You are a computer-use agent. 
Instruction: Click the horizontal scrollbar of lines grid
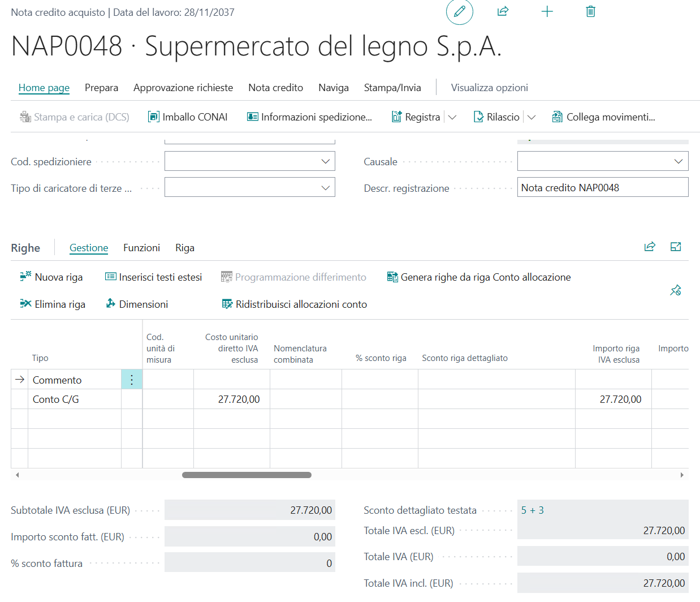tap(247, 475)
